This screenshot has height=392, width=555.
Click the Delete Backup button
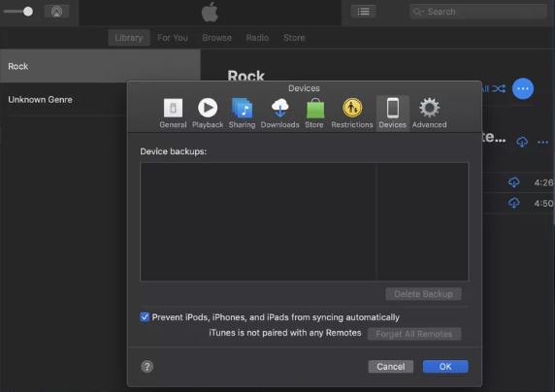click(x=423, y=294)
